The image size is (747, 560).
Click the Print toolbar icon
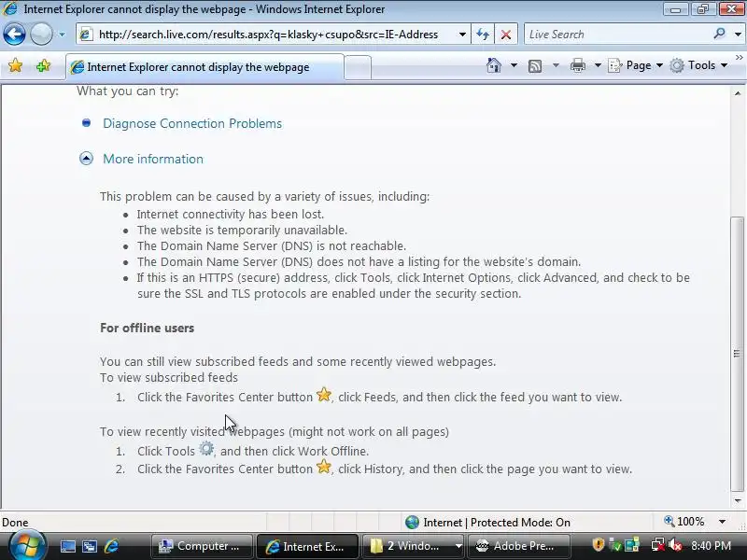(577, 65)
